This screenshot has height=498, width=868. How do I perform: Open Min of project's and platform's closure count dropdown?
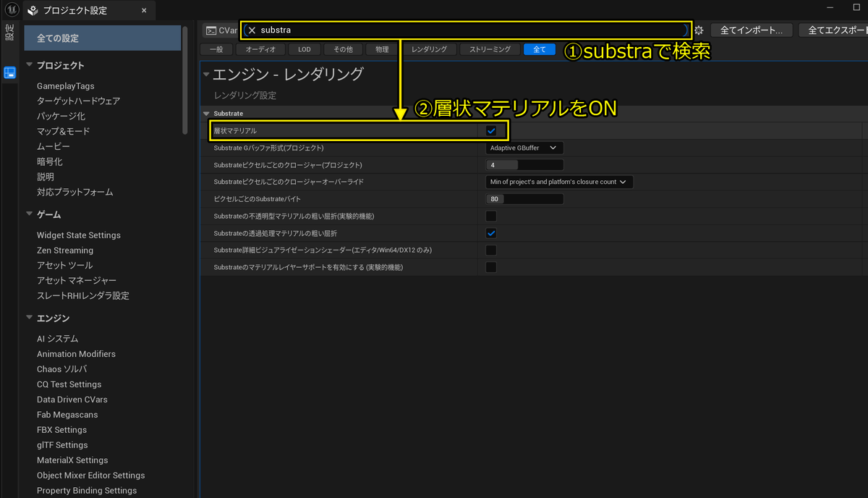pyautogui.click(x=559, y=182)
